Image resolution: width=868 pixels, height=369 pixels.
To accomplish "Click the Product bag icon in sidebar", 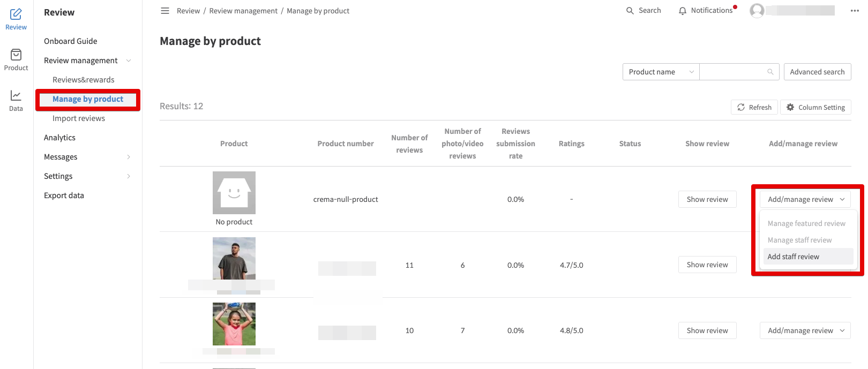I will tap(16, 55).
